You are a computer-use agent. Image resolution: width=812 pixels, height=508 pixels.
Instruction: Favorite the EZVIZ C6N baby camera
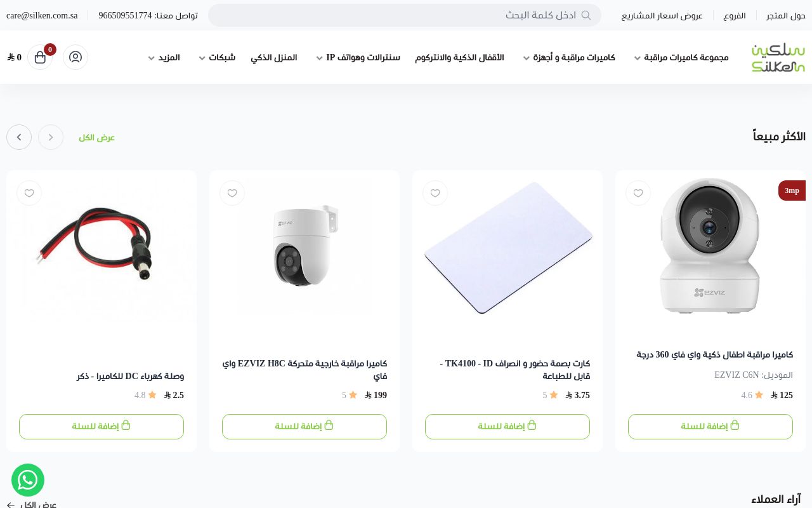[638, 193]
